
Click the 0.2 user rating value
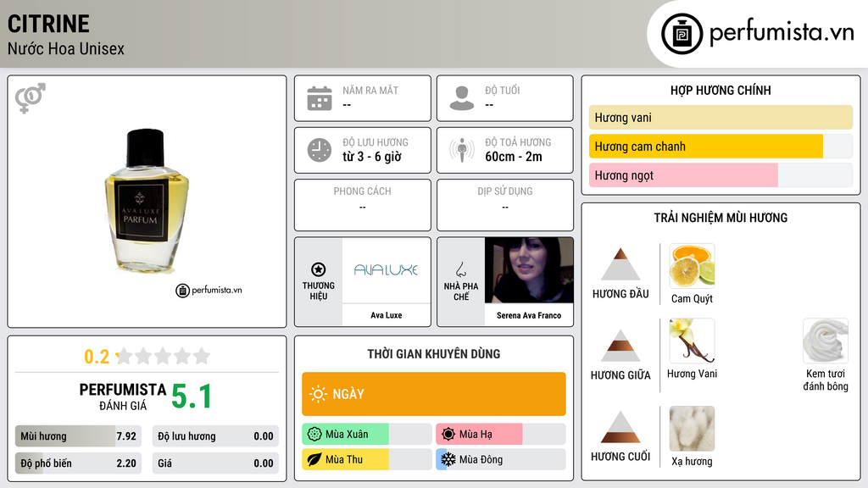(97, 357)
